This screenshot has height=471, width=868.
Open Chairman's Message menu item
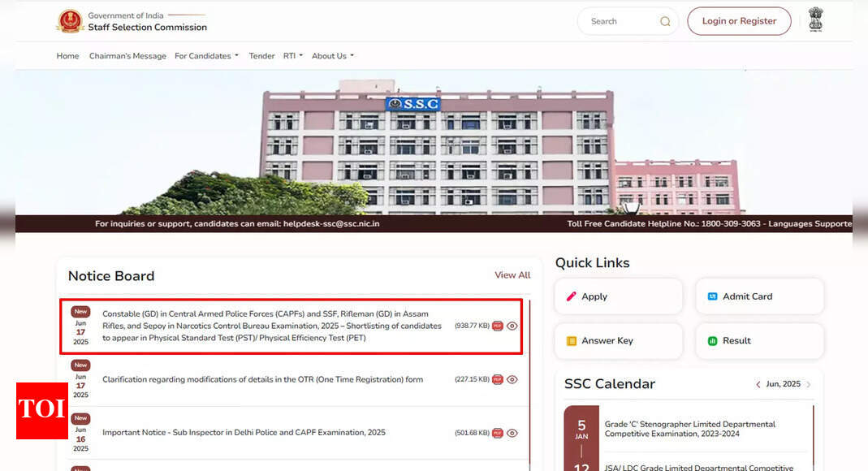(x=127, y=56)
